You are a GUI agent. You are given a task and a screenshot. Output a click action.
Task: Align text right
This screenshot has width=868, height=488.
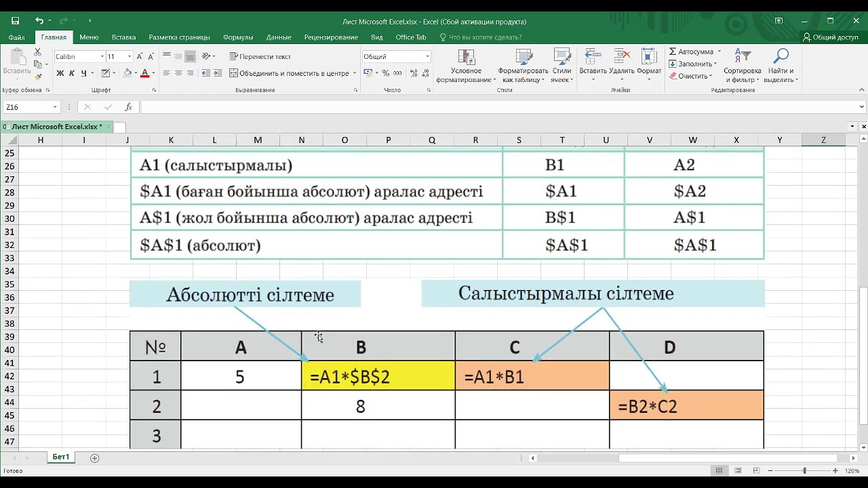[191, 73]
